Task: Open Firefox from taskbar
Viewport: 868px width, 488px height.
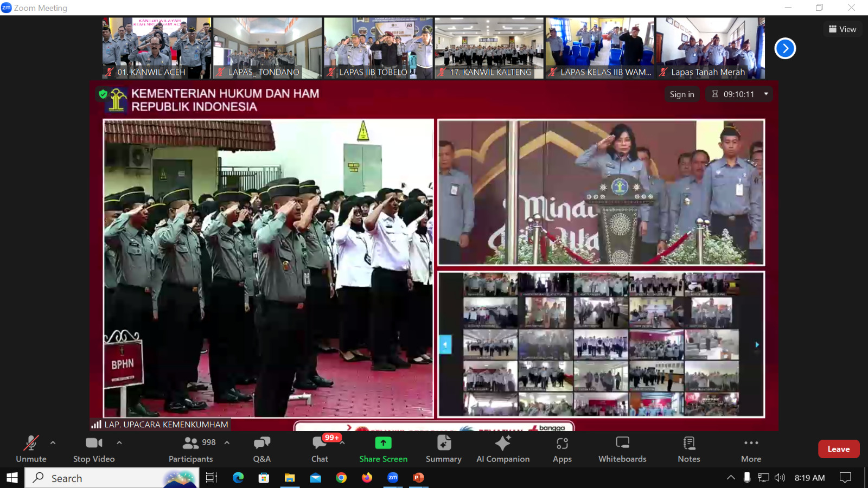Action: (367, 478)
